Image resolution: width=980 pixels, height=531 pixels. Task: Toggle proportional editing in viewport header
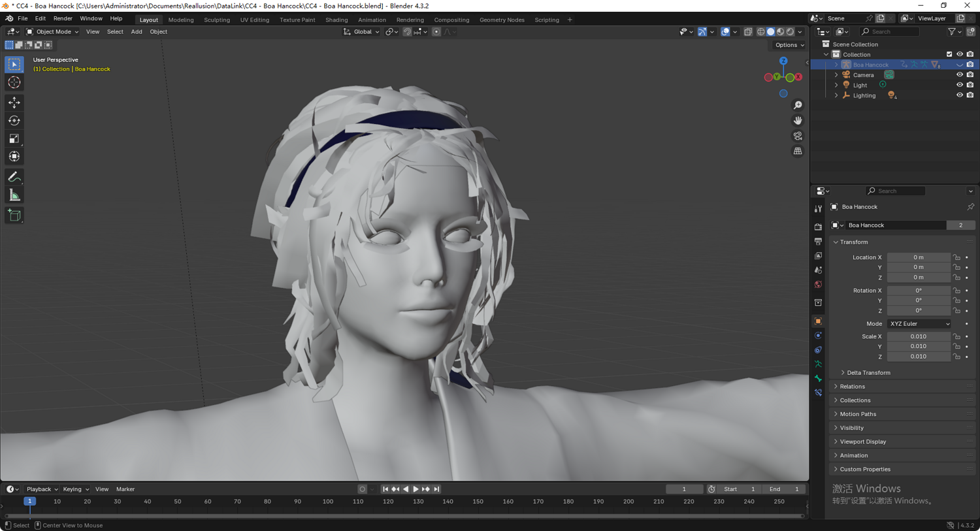click(x=436, y=31)
